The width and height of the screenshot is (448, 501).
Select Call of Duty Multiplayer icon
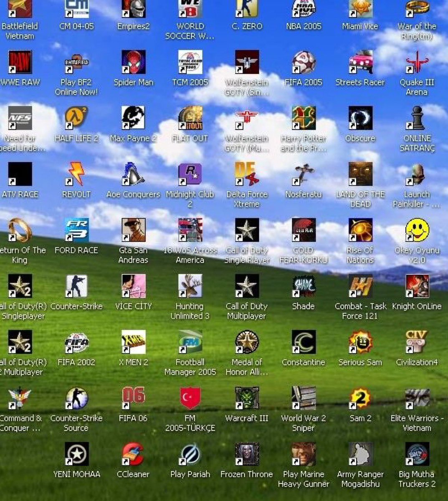(247, 286)
